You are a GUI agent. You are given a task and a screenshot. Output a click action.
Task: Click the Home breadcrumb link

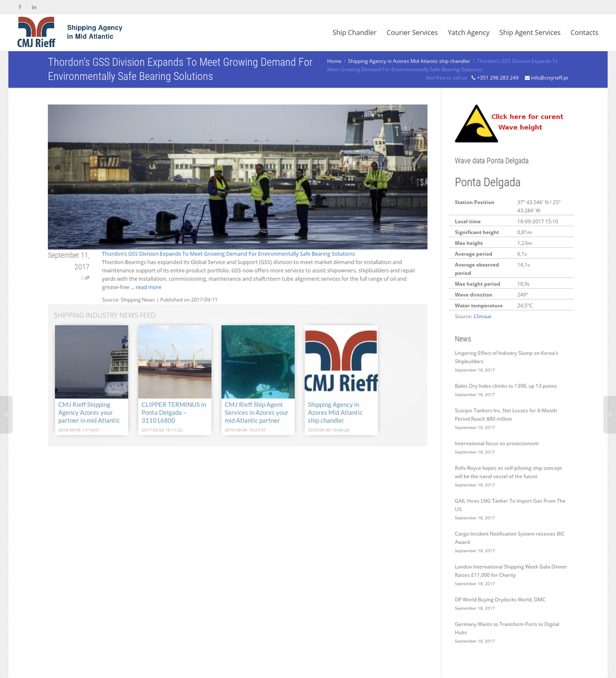[334, 61]
